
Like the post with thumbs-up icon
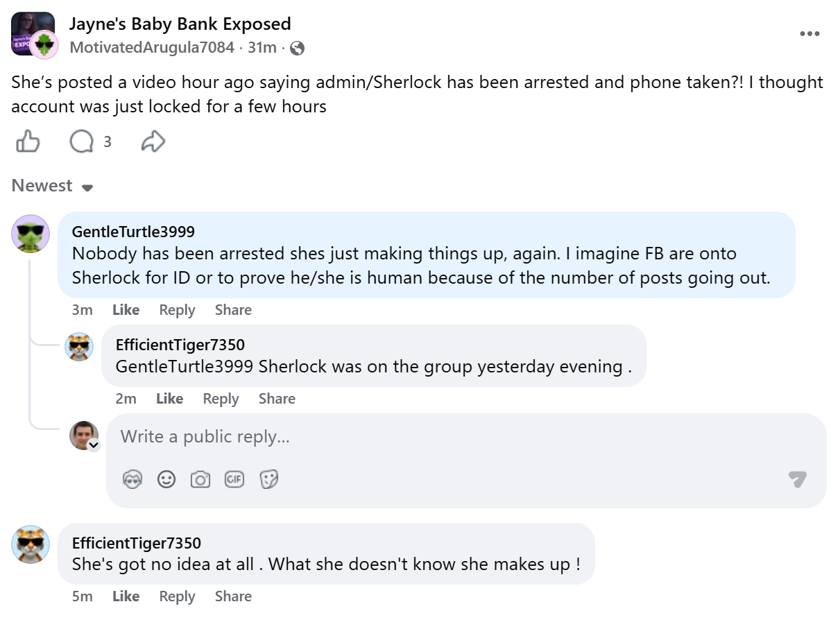tap(28, 142)
